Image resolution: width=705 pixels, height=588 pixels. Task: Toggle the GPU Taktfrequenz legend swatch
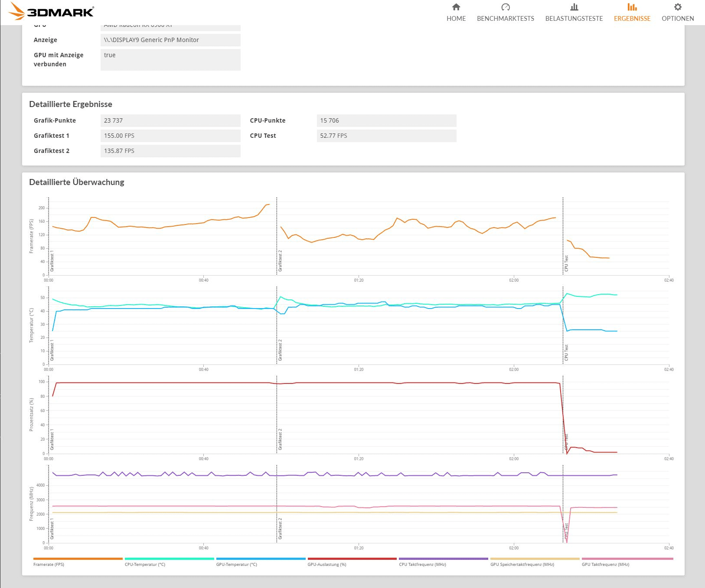click(x=627, y=559)
